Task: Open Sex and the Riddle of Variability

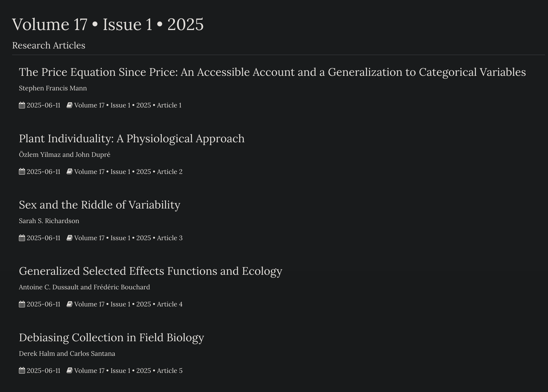Action: 100,205
